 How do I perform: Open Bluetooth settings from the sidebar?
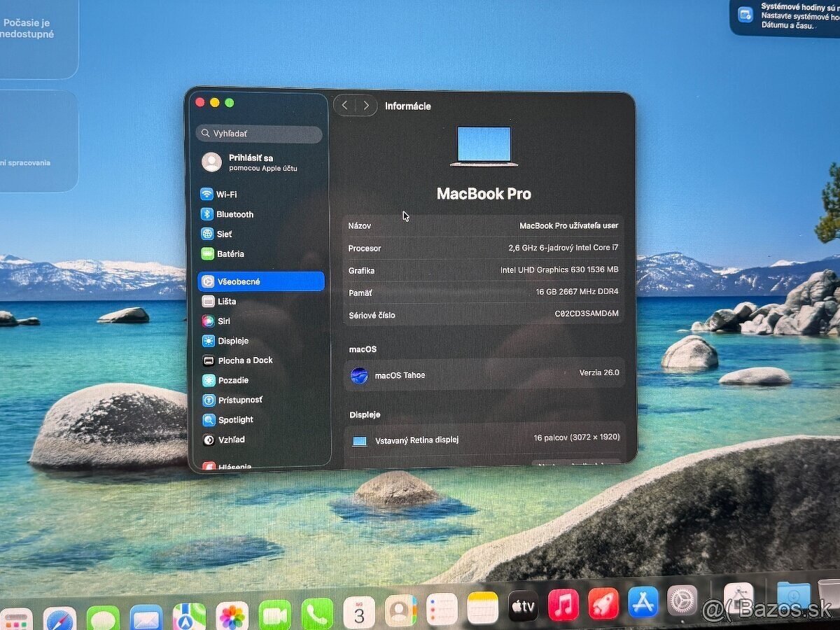tap(233, 214)
